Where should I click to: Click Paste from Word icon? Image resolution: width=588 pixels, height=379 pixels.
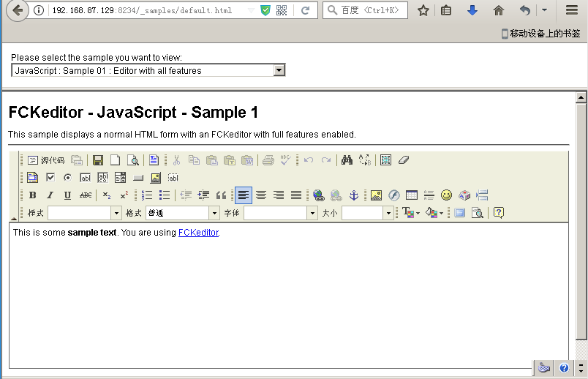(246, 160)
